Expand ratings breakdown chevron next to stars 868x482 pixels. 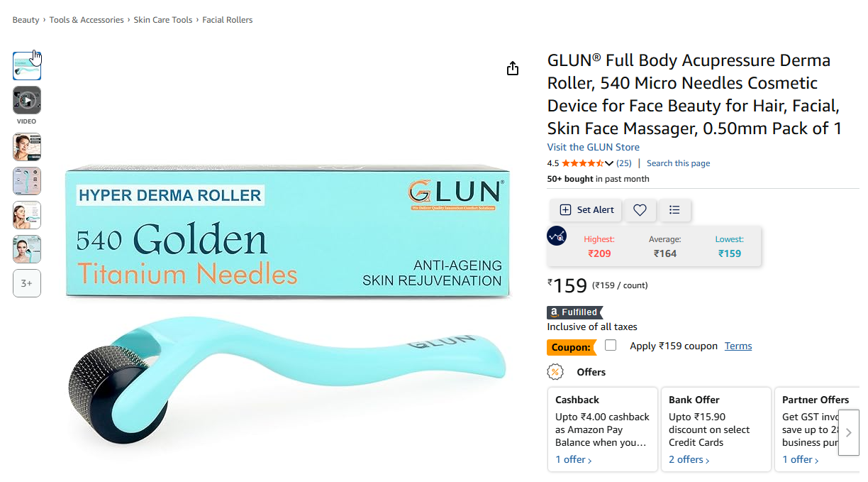click(608, 163)
